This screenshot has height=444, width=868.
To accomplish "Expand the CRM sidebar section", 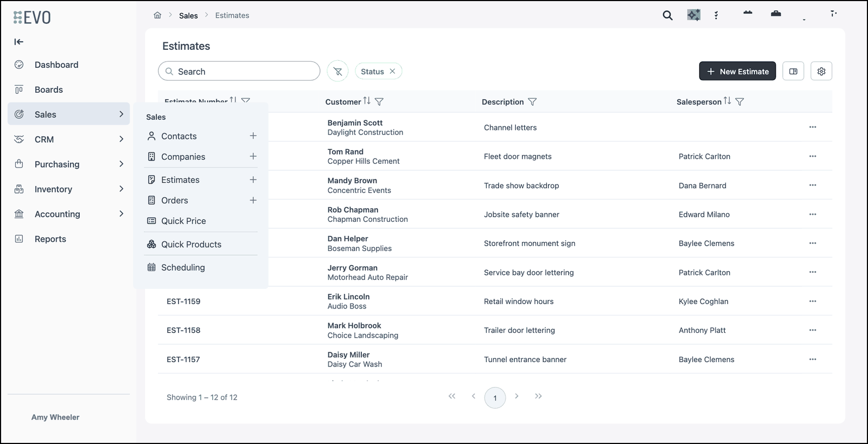I will 69,139.
